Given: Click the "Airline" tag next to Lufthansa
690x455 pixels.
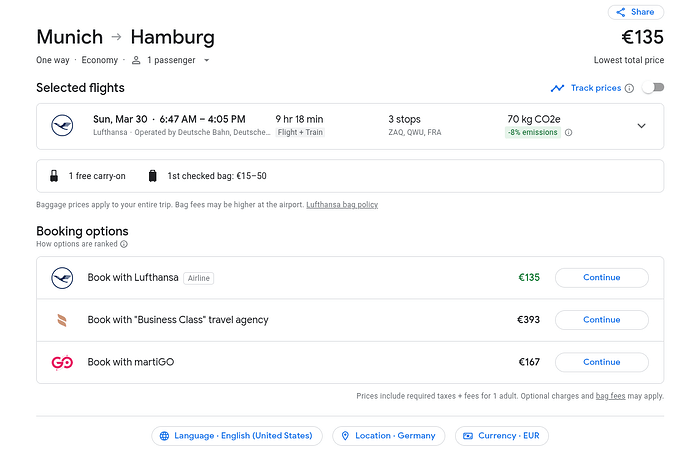Looking at the screenshot, I should pos(198,279).
